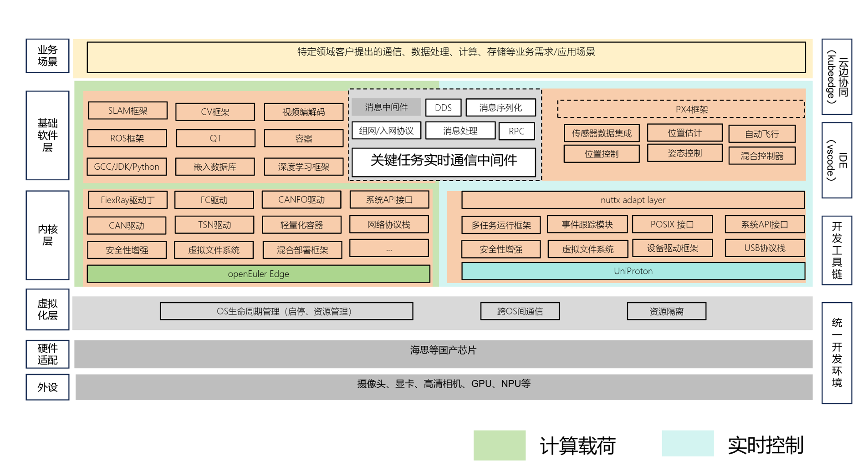Image resolution: width=868 pixels, height=471 pixels.
Task: Select the TSN驱动 kernel box
Action: (214, 225)
